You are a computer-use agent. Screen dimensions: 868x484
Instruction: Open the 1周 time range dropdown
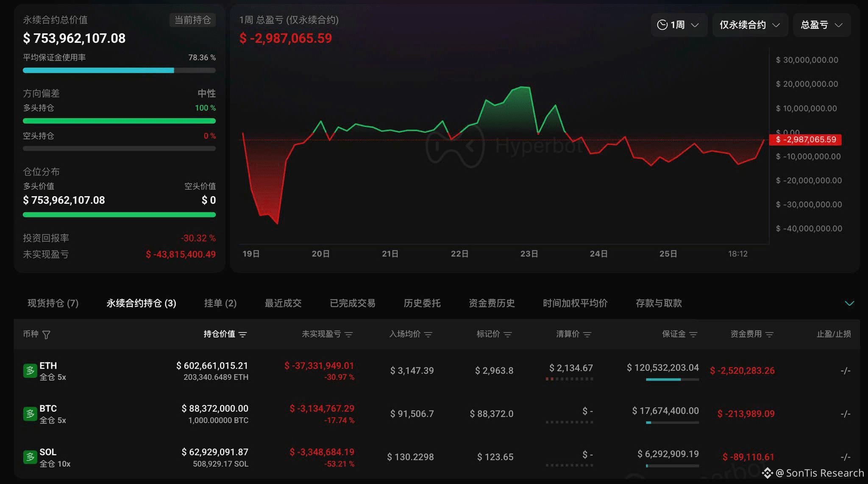[678, 25]
